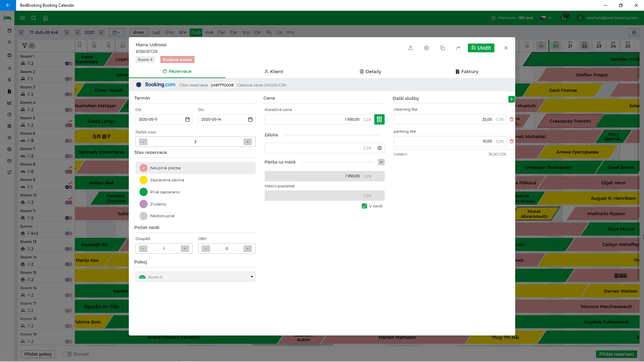Viewport: 644px width, 362px height.
Task: Open the Pokoj Room 9 dropdown
Action: tap(196, 277)
